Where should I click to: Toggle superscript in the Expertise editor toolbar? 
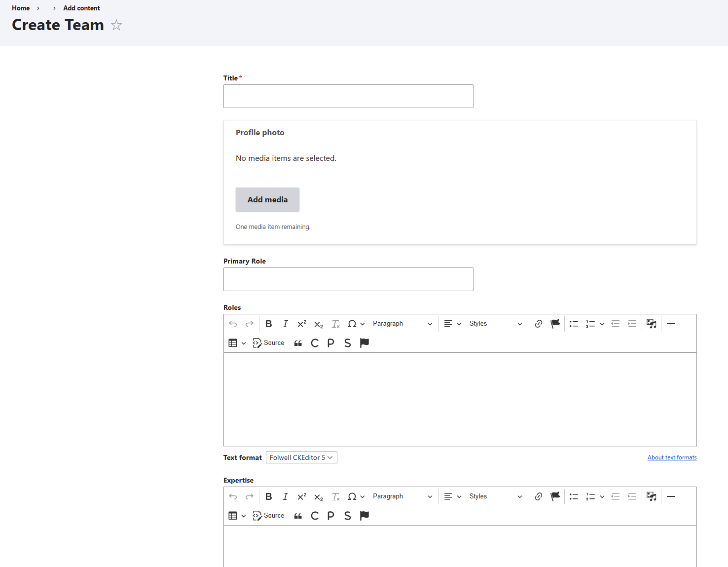click(302, 496)
